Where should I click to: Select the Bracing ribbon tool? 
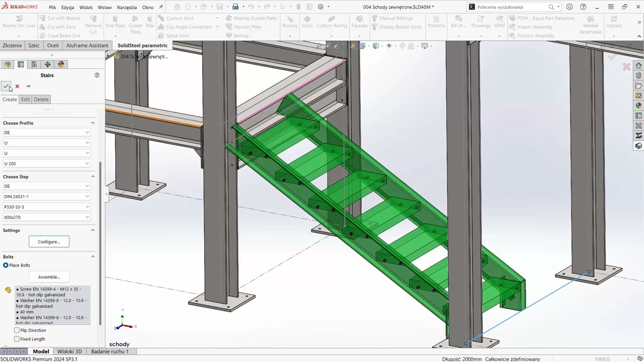[x=290, y=23]
